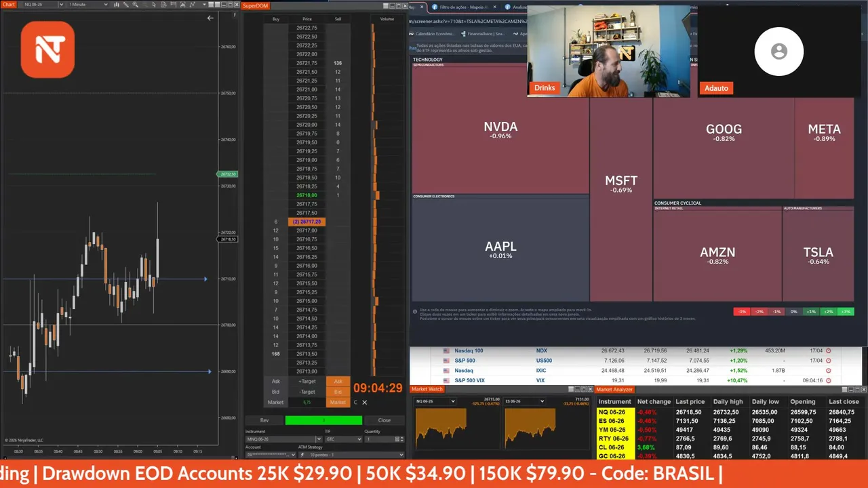
Task: Click the Adauto participant avatar
Action: [778, 52]
